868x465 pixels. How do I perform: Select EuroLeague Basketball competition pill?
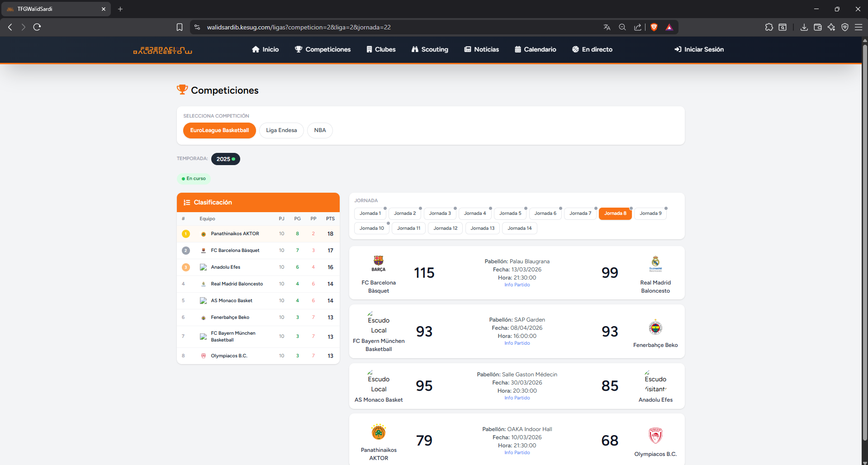tap(219, 130)
